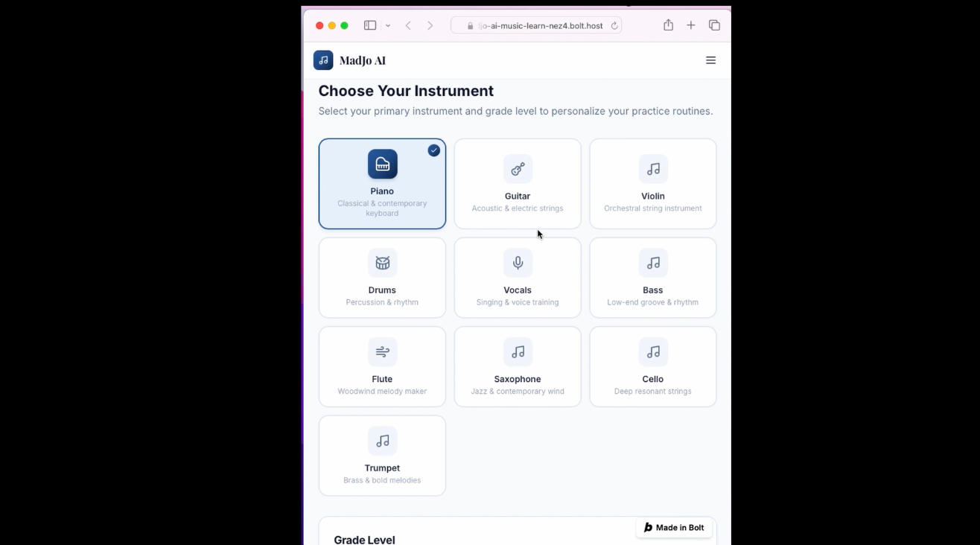Reload the page from address bar
The height and width of the screenshot is (545, 980).
(x=614, y=25)
